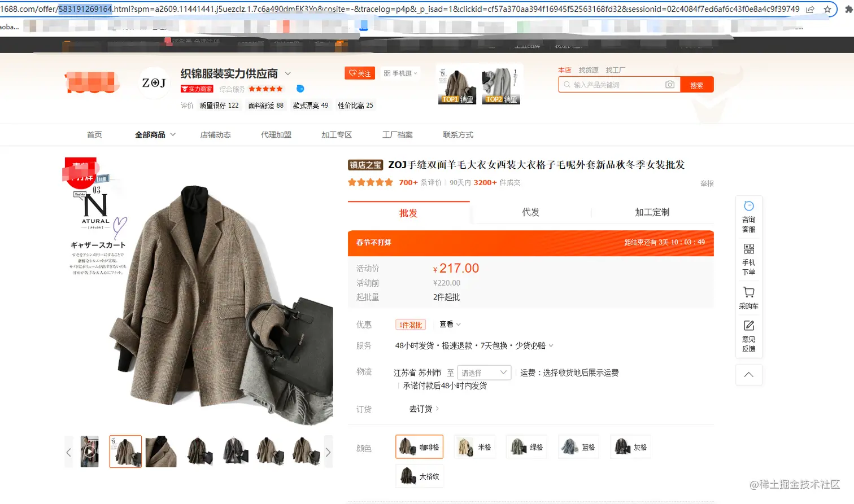The height and width of the screenshot is (504, 854).
Task: Play the product video thumbnail
Action: tap(89, 452)
